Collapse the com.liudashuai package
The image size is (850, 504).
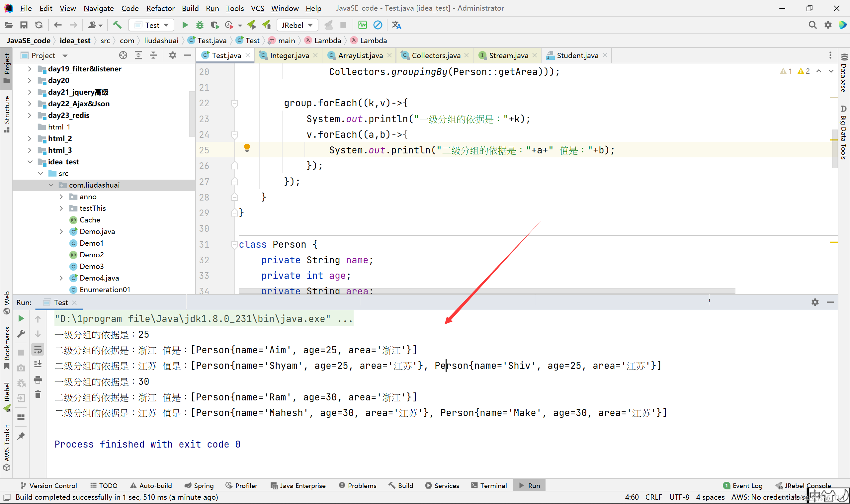pyautogui.click(x=51, y=185)
